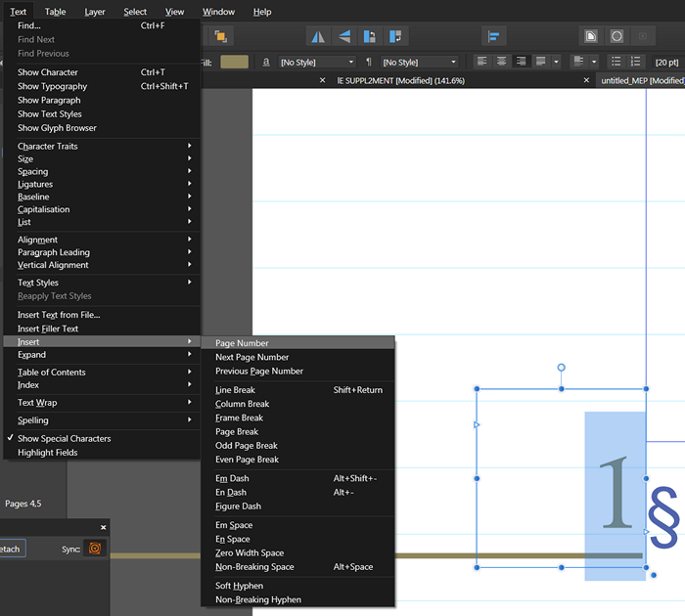
Task: Toggle Show Special Characters option
Action: pyautogui.click(x=64, y=438)
